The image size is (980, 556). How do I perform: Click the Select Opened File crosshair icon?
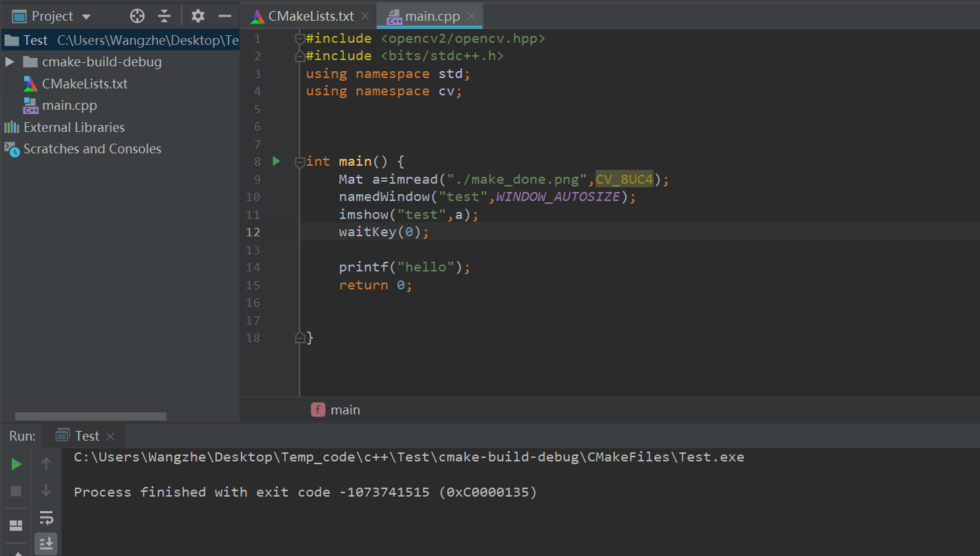(x=137, y=15)
